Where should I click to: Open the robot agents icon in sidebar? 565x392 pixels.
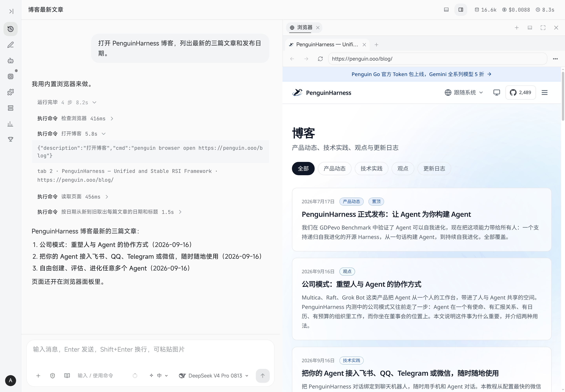11,60
